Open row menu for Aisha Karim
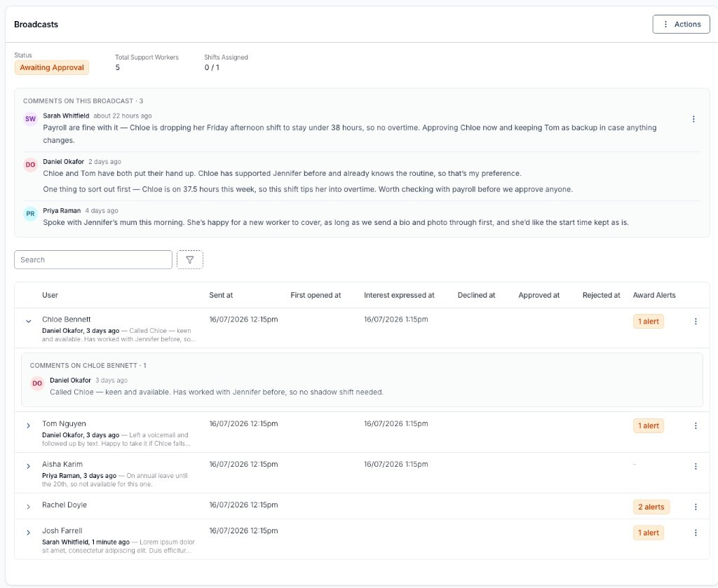 696,466
